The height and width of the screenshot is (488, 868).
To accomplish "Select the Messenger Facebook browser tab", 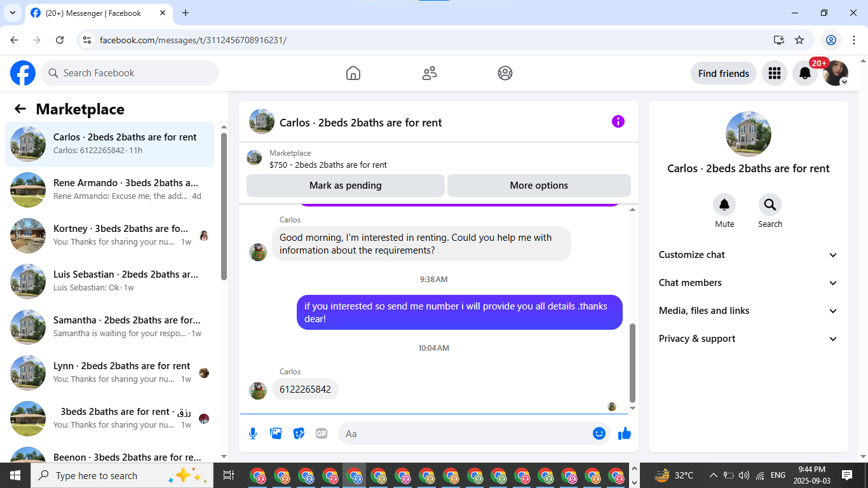I will (99, 13).
